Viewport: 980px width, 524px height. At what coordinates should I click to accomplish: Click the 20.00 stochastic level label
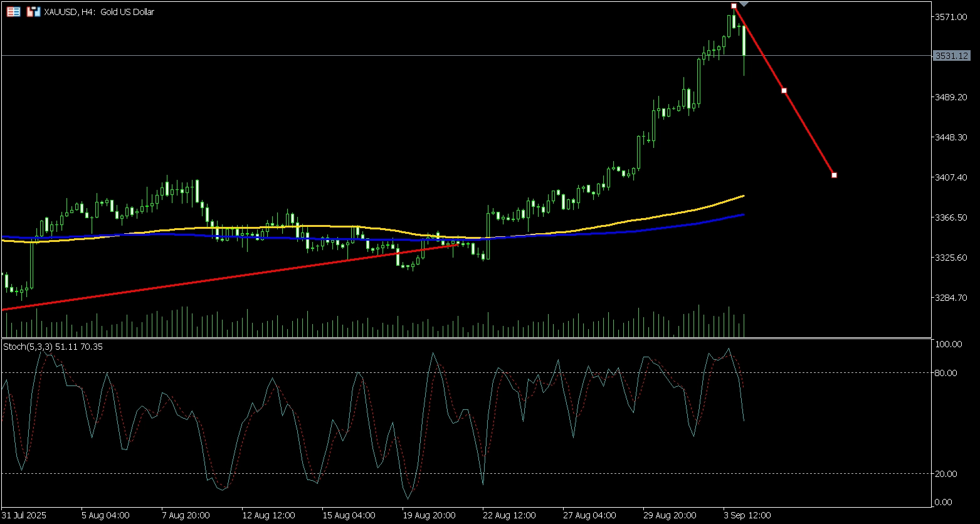coord(946,474)
